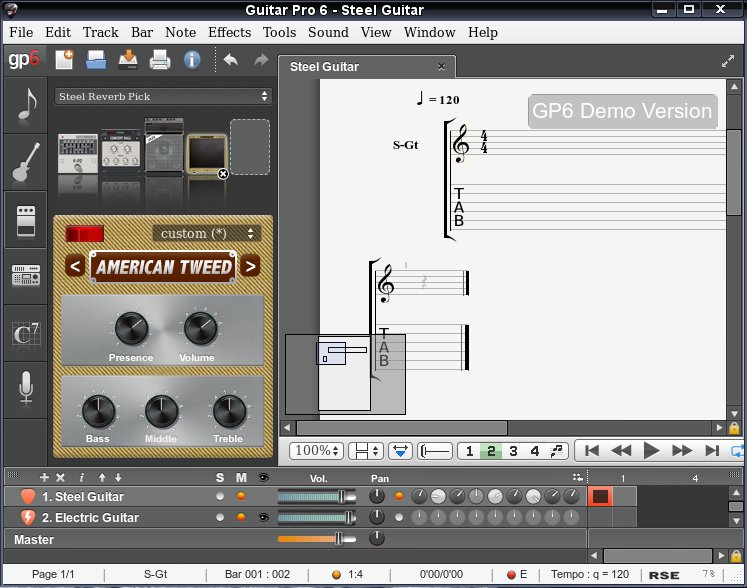This screenshot has width=747, height=588.
Task: Undo the last action arrow
Action: (x=231, y=60)
